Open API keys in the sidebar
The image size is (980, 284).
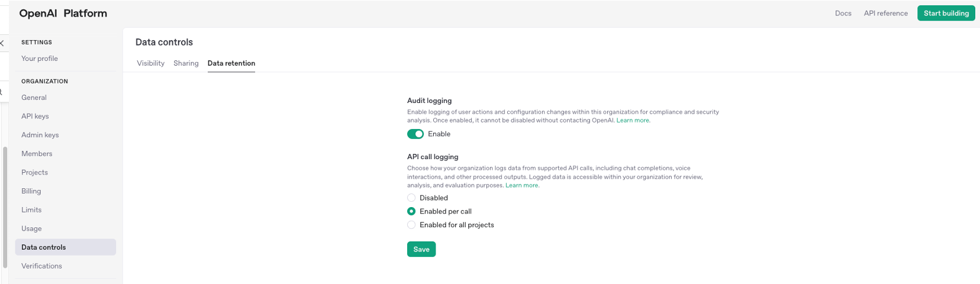pyautogui.click(x=35, y=117)
